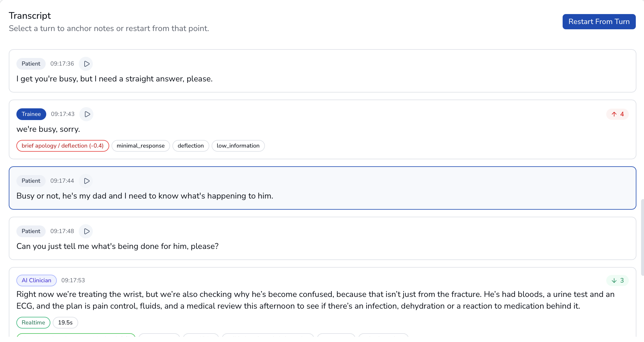The image size is (644, 342).
Task: Select the 'straight answer, please' patient turn
Action: [x=322, y=79]
